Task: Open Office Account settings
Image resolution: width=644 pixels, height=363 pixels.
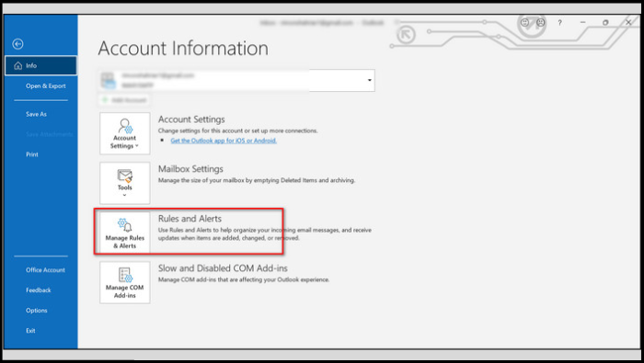Action: 45,270
